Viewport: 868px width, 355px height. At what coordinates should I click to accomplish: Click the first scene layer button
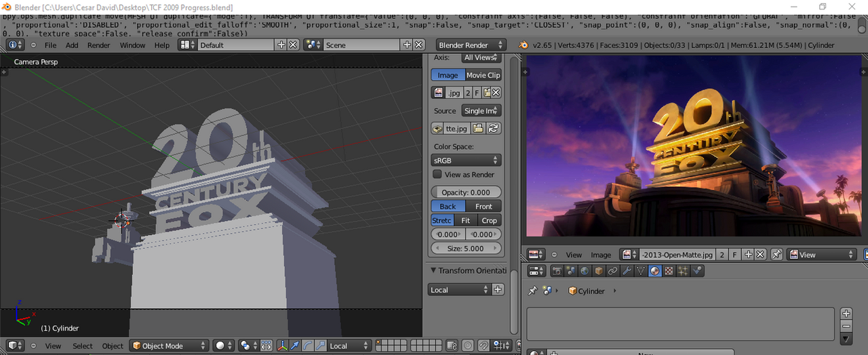(x=379, y=342)
